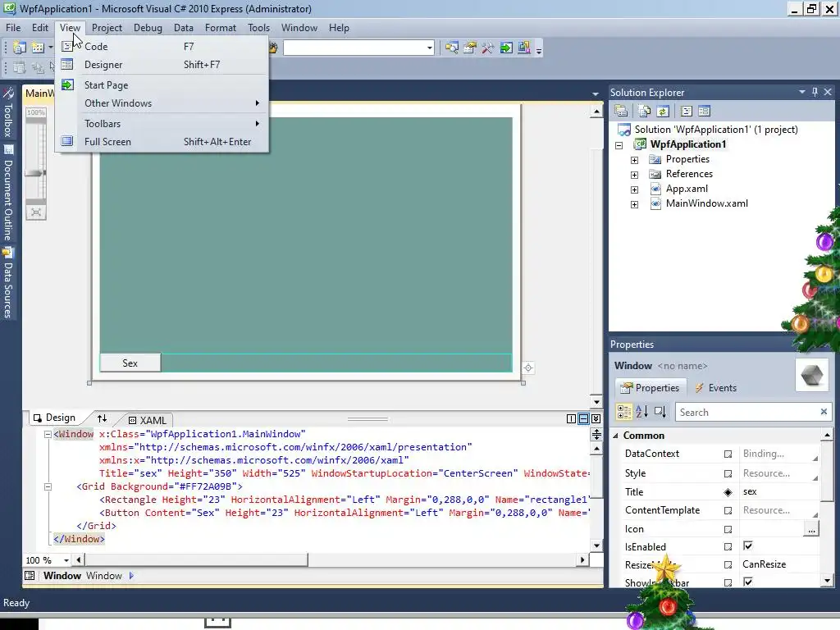Switch to the XAML tab
The height and width of the screenshot is (630, 840).
pos(148,421)
